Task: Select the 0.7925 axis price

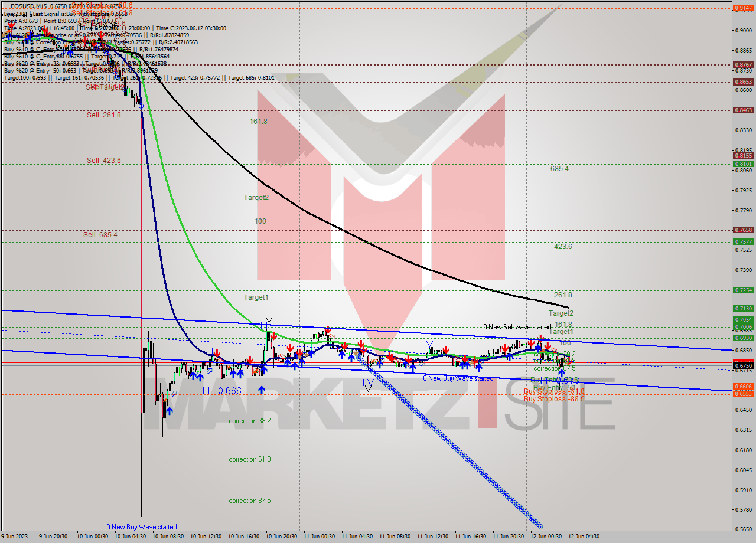Action: 743,191
